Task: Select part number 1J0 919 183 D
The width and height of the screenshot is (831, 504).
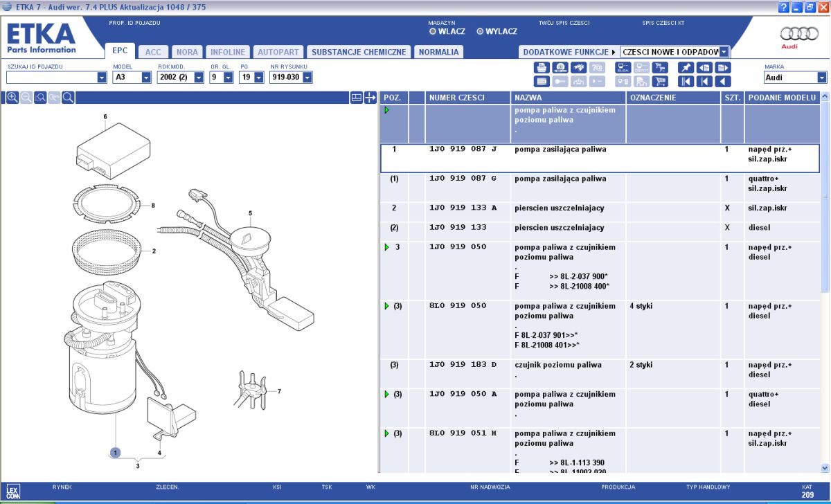Action: tap(463, 365)
